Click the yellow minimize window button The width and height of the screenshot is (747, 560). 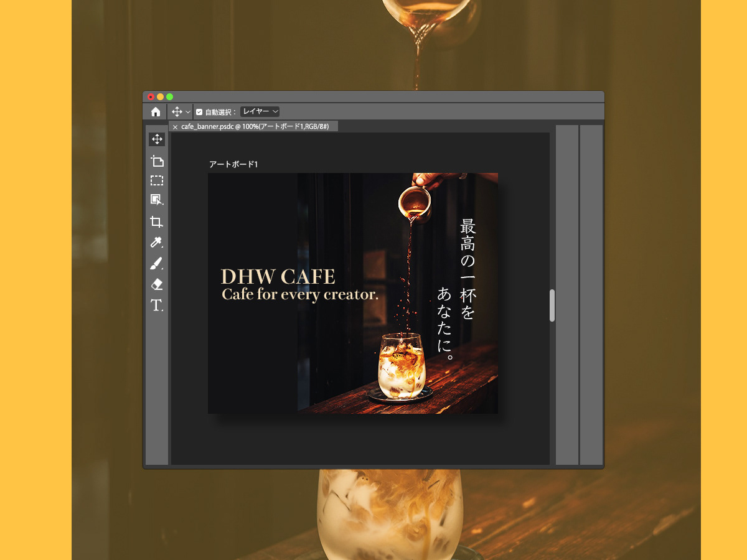click(160, 96)
